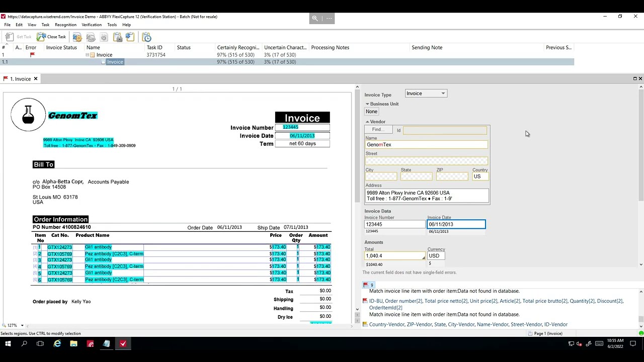Click the greyed stacked-pages toolbar icon
The width and height of the screenshot is (644, 362).
coord(91,37)
